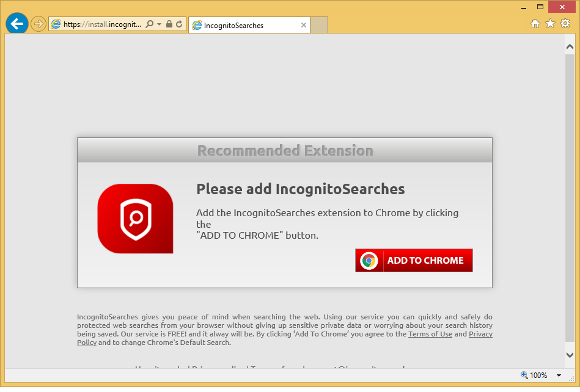Close the browser window
580x392 pixels.
(x=562, y=7)
